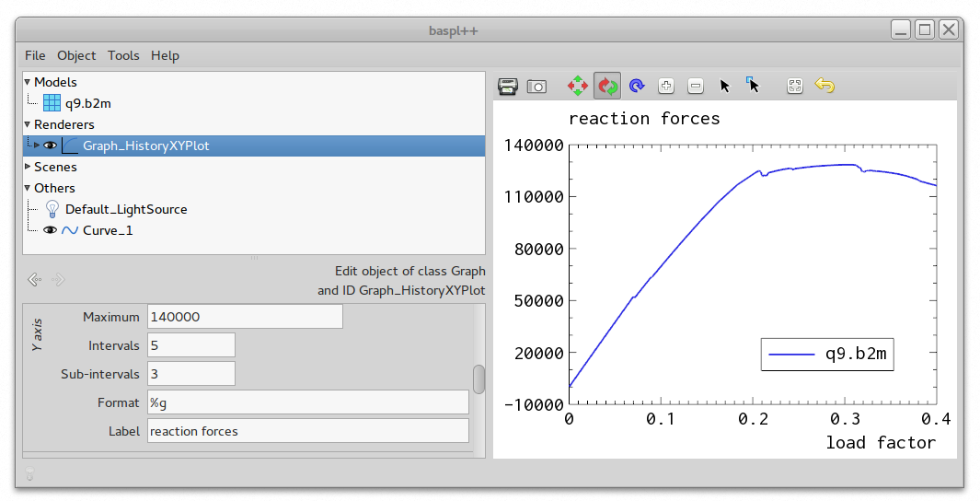980x501 pixels.
Task: Zoom in with the plus button
Action: point(666,87)
